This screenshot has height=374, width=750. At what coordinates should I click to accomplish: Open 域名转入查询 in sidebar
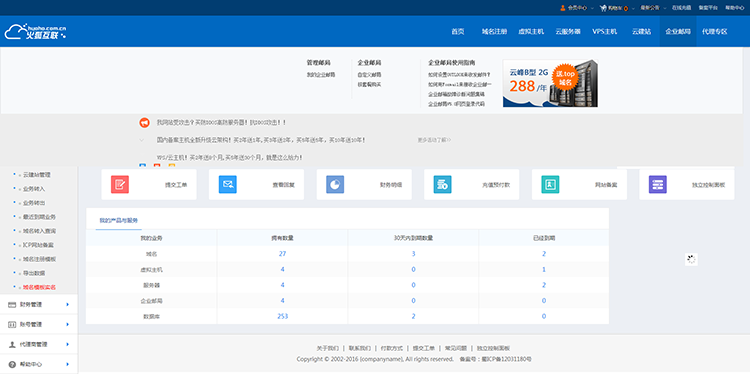coord(40,231)
